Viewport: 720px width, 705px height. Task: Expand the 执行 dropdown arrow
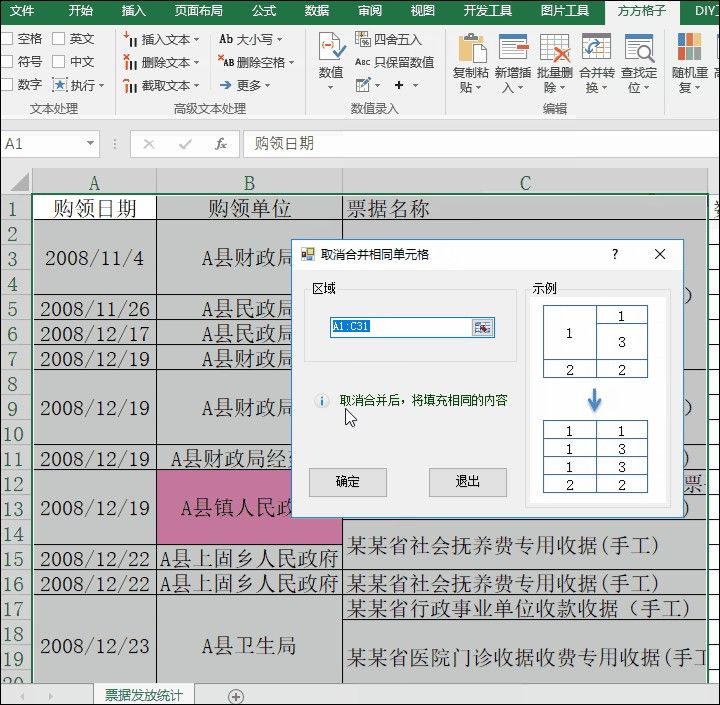(101, 85)
